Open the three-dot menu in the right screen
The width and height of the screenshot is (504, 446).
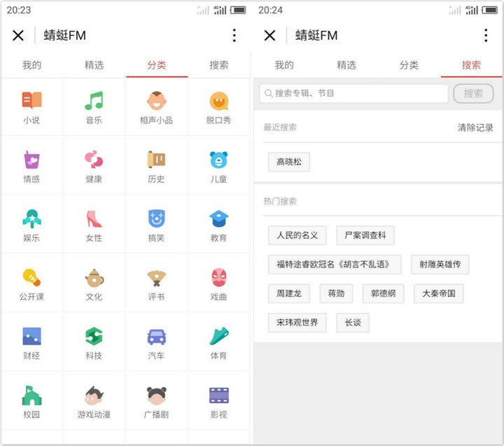486,35
